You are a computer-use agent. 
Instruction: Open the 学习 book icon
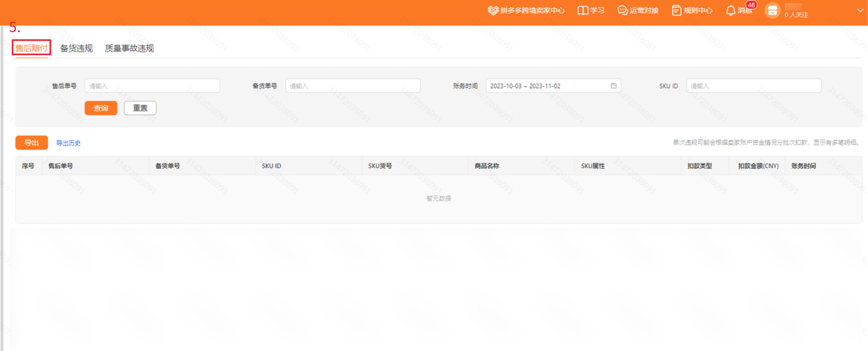[582, 11]
